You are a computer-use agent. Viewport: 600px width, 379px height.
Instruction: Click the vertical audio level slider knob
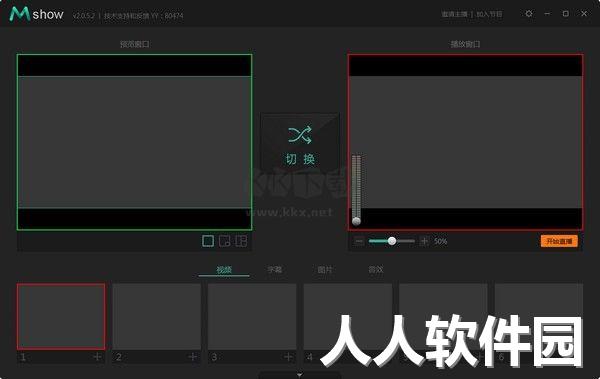click(x=356, y=221)
